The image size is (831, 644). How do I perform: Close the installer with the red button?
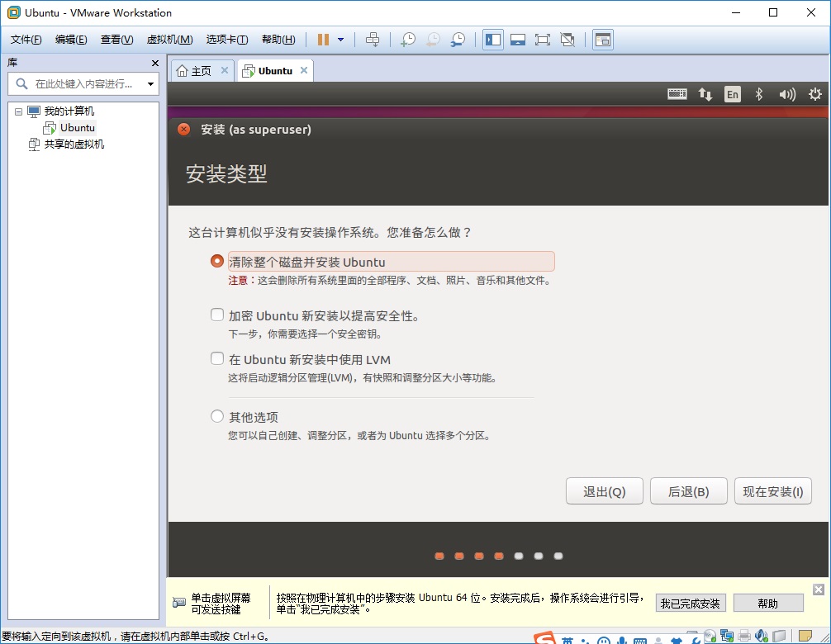tap(184, 130)
